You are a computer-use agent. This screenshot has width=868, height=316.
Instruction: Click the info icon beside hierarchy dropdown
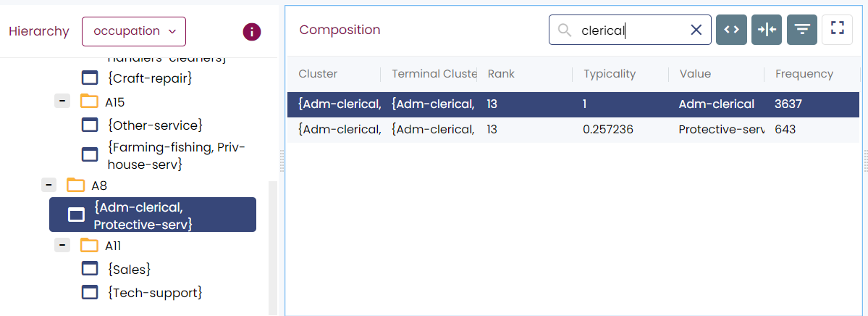(x=251, y=31)
